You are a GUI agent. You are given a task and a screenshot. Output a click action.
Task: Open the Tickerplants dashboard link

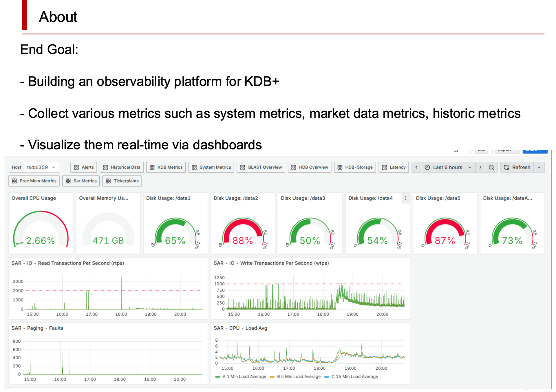(x=122, y=181)
